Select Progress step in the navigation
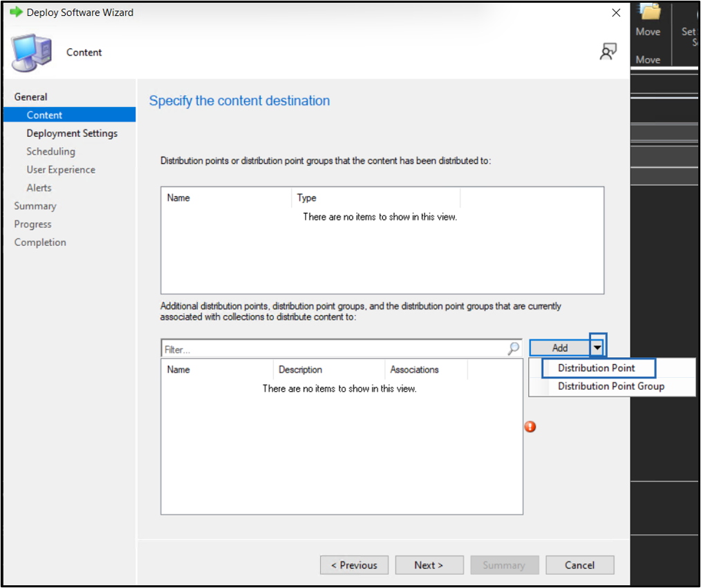 pos(32,225)
